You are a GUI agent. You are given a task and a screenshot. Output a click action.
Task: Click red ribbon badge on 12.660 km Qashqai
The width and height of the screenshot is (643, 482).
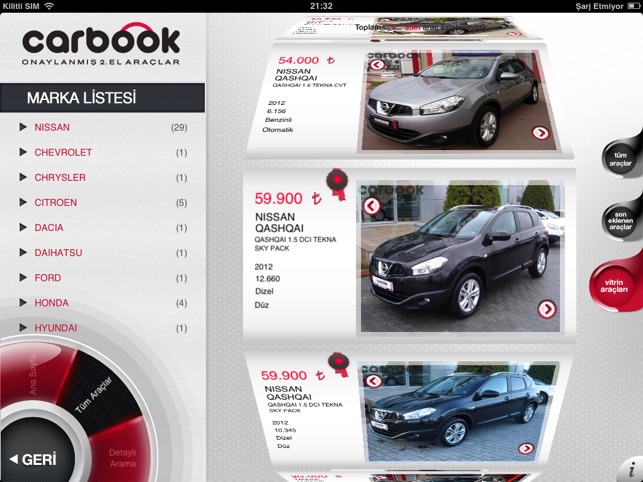(337, 184)
